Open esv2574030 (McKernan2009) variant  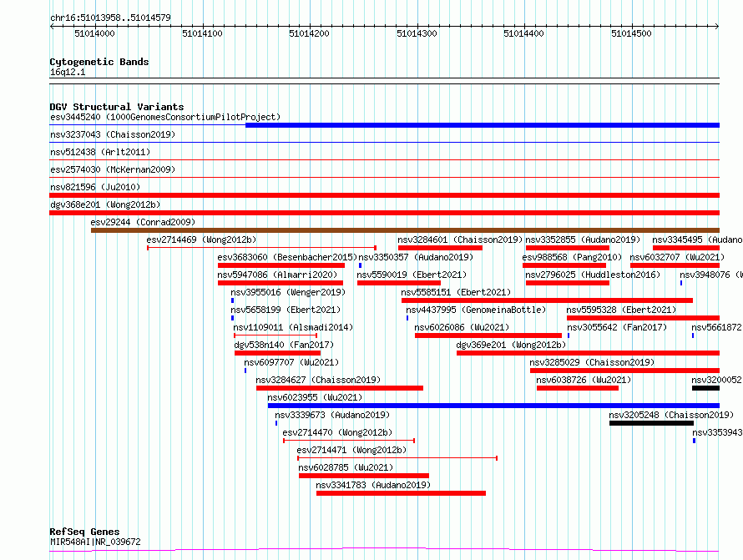(113, 169)
